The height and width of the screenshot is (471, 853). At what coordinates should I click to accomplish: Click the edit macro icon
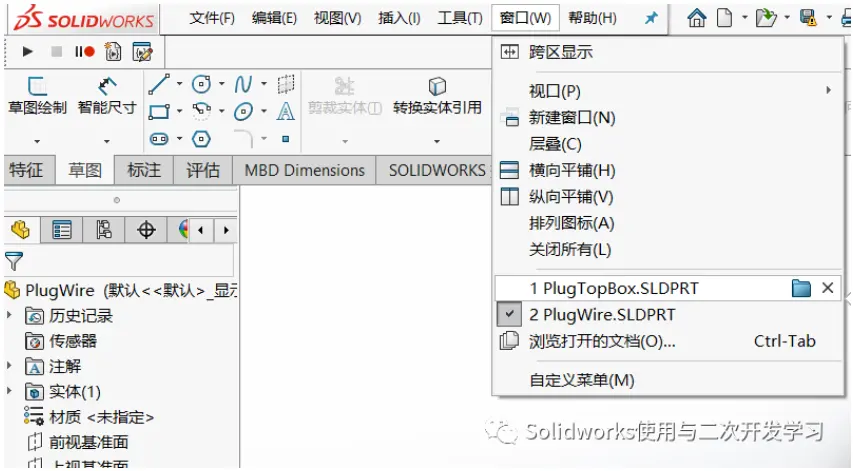click(143, 52)
